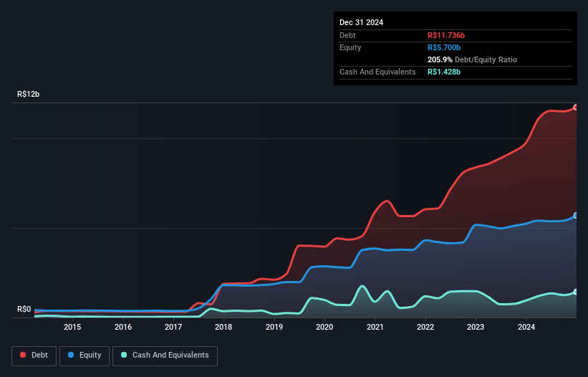Select the 2024 x-axis label
588x377 pixels.
[526, 327]
